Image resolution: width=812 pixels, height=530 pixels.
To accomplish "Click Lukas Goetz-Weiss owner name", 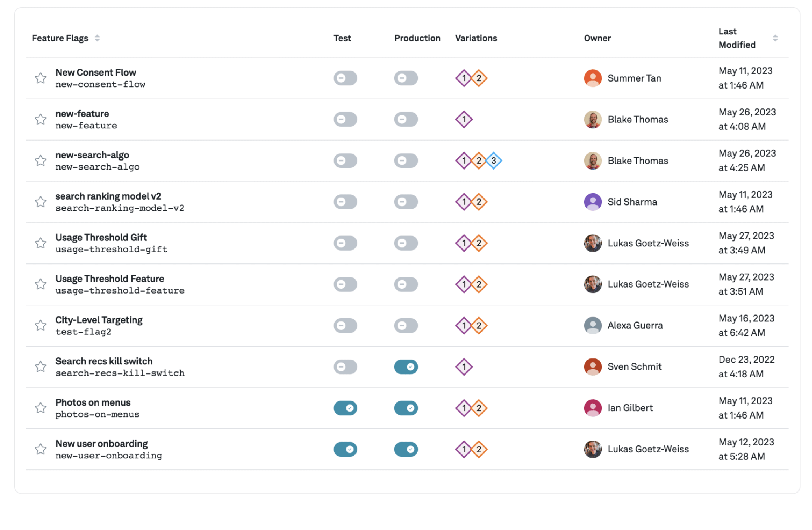I will (648, 243).
